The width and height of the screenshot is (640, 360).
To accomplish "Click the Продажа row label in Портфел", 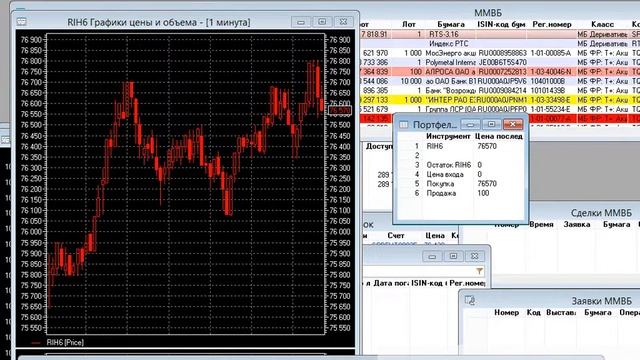I will (x=441, y=193).
